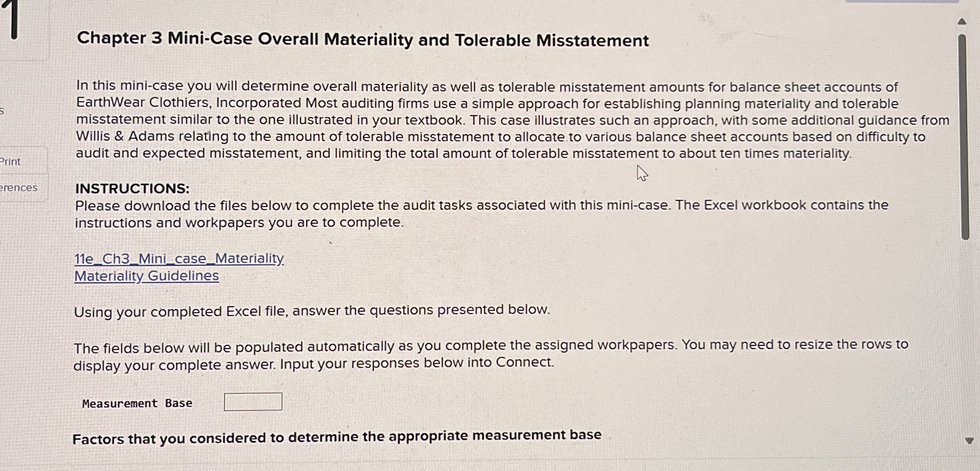This screenshot has width=980, height=471.
Task: Select the Materiality Guidelines underlined text
Action: tap(146, 275)
